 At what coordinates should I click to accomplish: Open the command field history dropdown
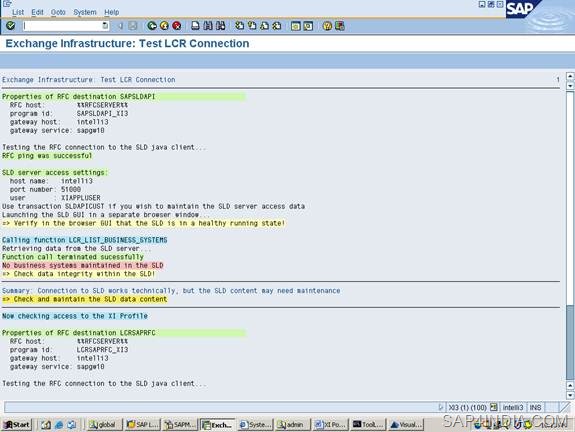coord(105,26)
